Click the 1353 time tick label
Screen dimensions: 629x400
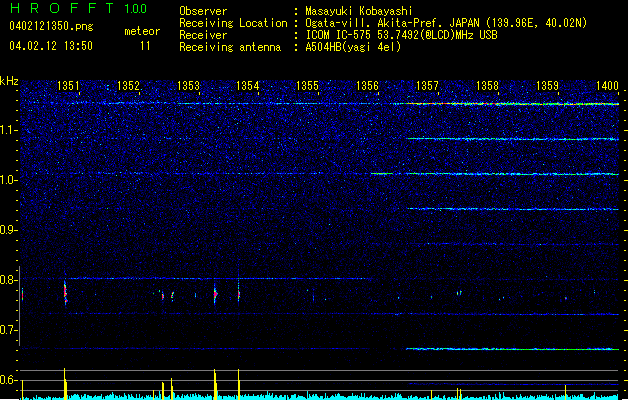188,85
